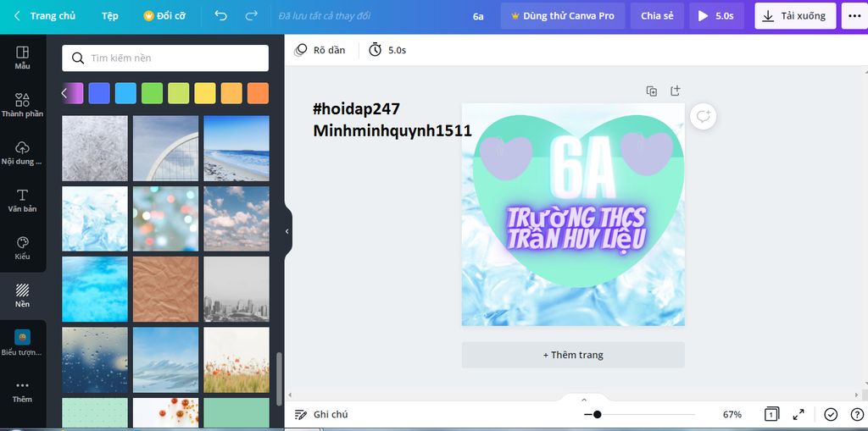Choose the solid teal green background
Image resolution: width=868 pixels, height=431 pixels.
[236, 412]
